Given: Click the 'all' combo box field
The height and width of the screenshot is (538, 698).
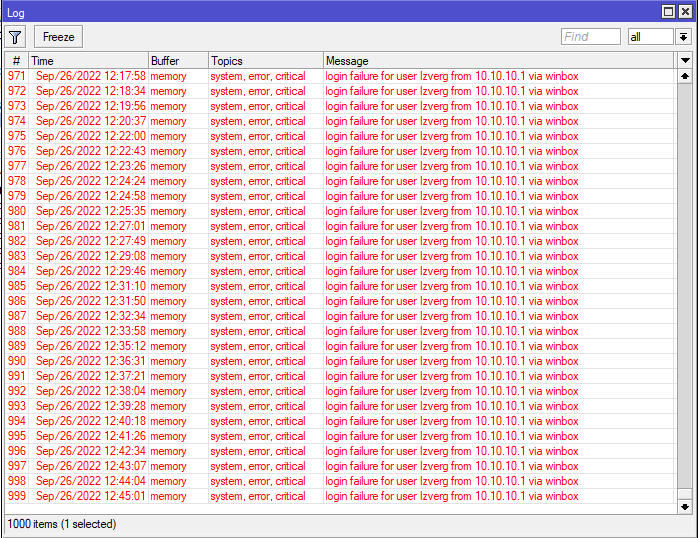Looking at the screenshot, I should (650, 36).
